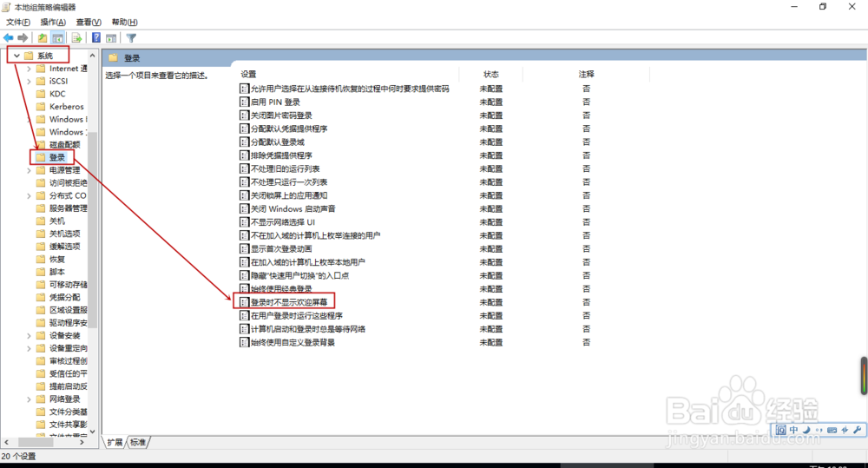
Task: Select policy 在用户登录时运行这些程序
Action: tap(297, 316)
